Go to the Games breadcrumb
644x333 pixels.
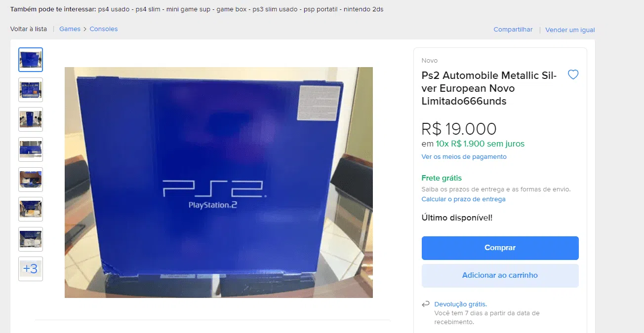tap(70, 29)
